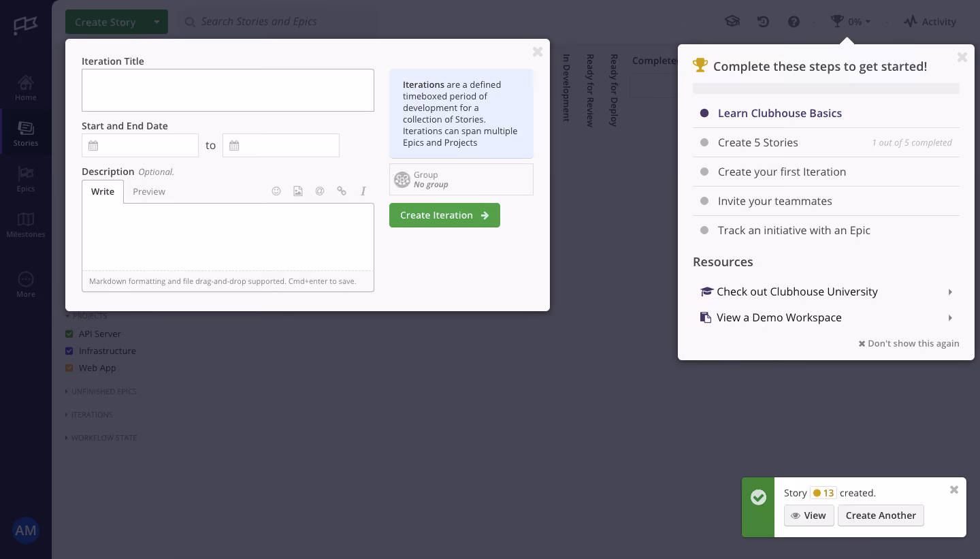The width and height of the screenshot is (980, 559).
Task: Click the italic formatting icon
Action: [363, 191]
